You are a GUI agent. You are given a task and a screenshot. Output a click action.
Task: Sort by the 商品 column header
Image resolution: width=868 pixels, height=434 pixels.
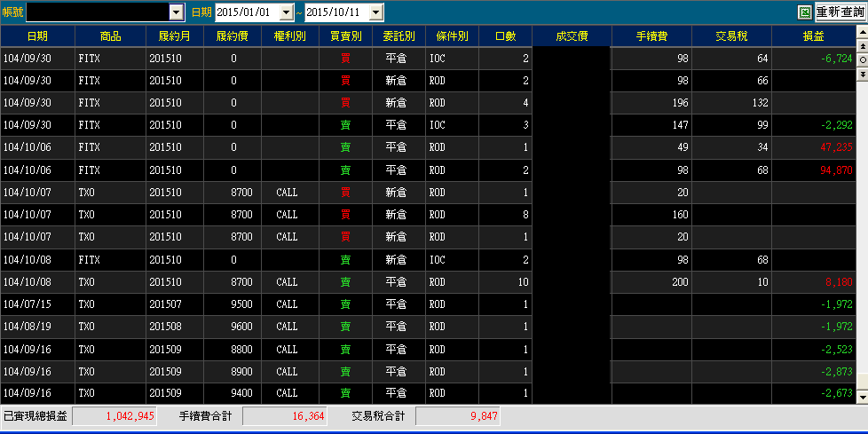(x=111, y=36)
